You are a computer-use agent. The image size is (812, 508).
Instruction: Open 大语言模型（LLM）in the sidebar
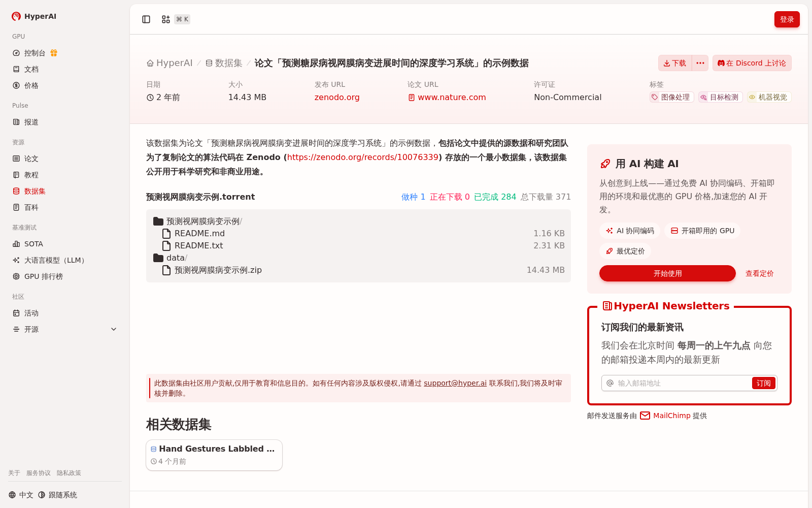65,260
